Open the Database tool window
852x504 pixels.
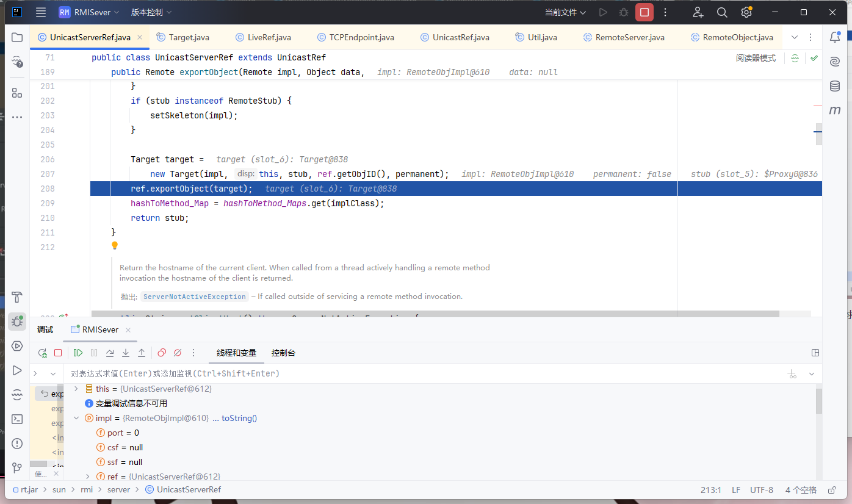pos(834,86)
